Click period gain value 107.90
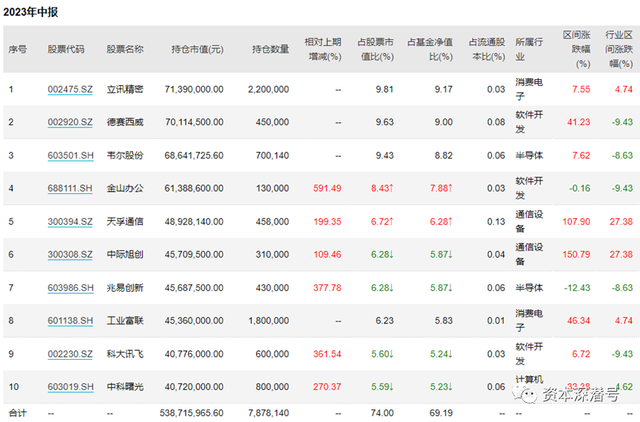This screenshot has height=422, width=640. 576,222
